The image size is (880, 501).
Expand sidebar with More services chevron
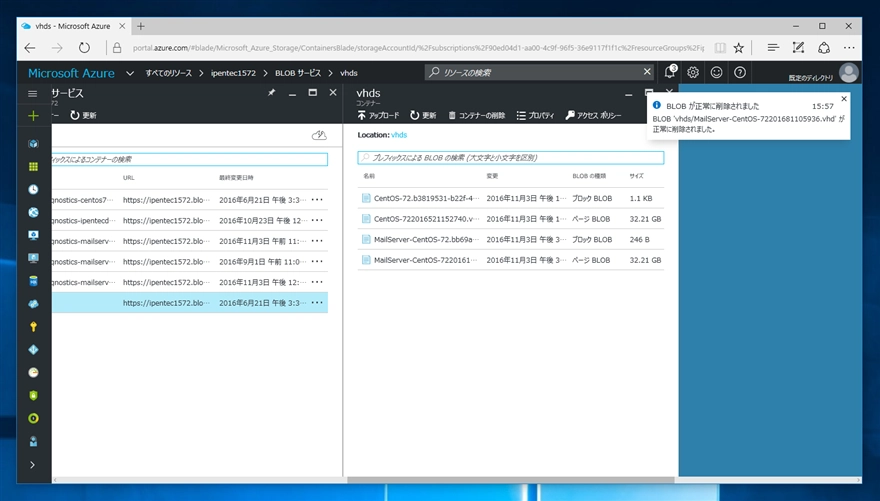coord(33,465)
